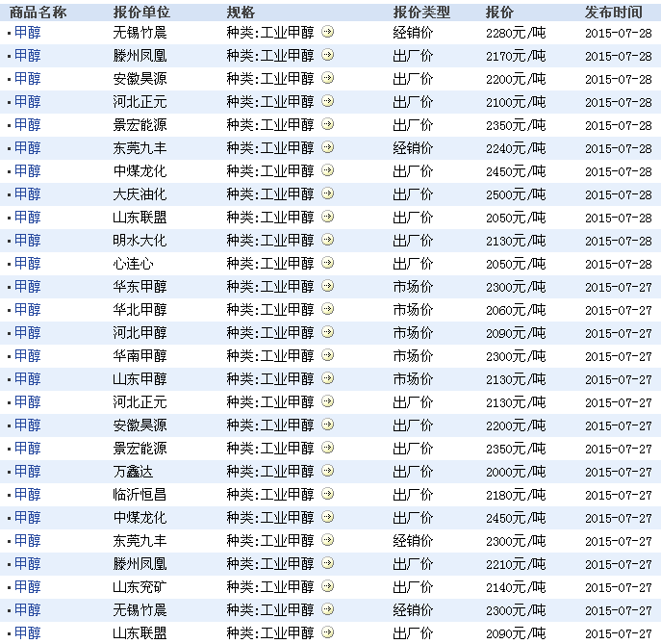Click 市场价 in the 华南甲醇 row
661x644 pixels.
coord(413,356)
